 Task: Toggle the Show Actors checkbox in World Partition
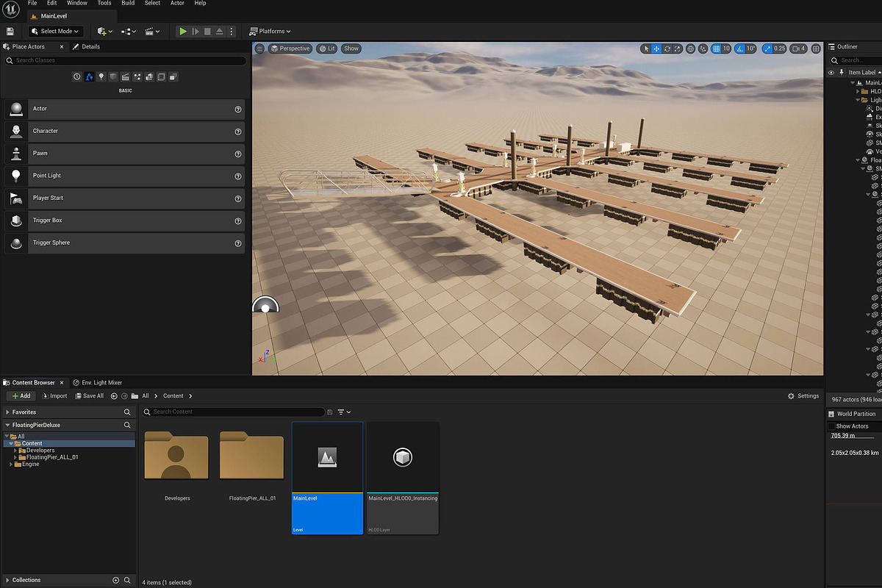[x=831, y=426]
